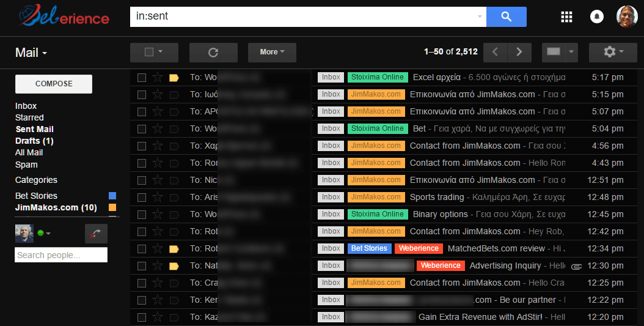Screen dimensions: 644x326
Task: Star the MatchedBets.com review email
Action: pyautogui.click(x=158, y=249)
